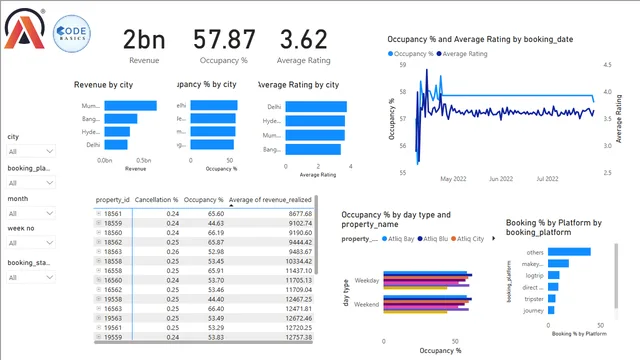Expand row for property 19561
This screenshot has height=360, width=640.
pos(98,327)
